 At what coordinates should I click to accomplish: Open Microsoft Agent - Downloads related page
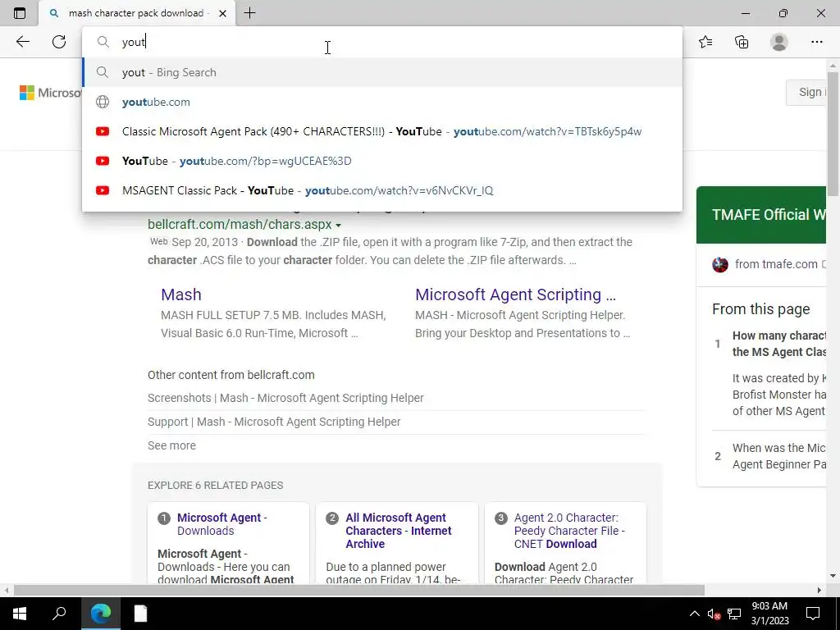221,524
